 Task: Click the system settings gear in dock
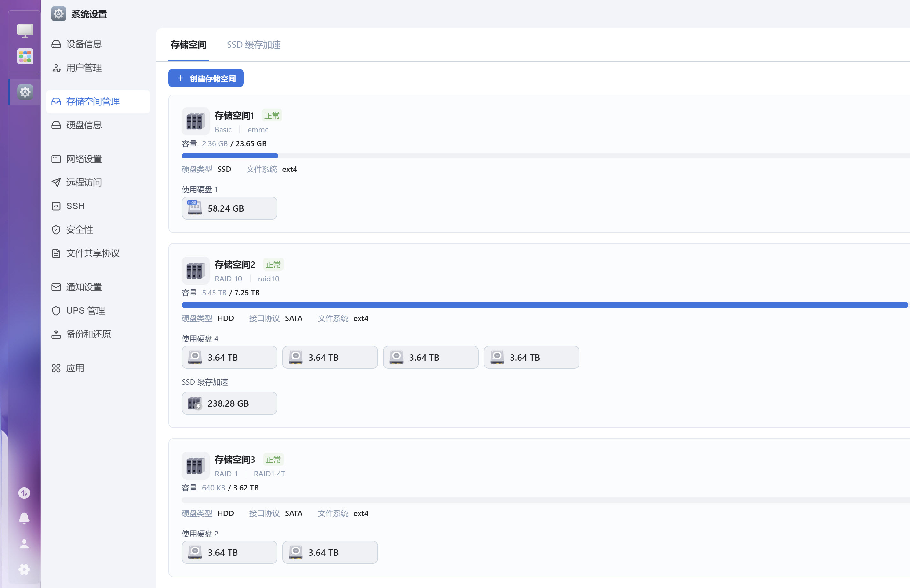point(25,92)
